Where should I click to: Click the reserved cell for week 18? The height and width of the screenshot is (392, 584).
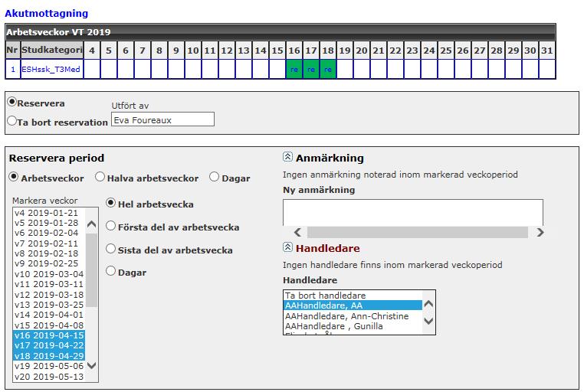click(x=328, y=69)
